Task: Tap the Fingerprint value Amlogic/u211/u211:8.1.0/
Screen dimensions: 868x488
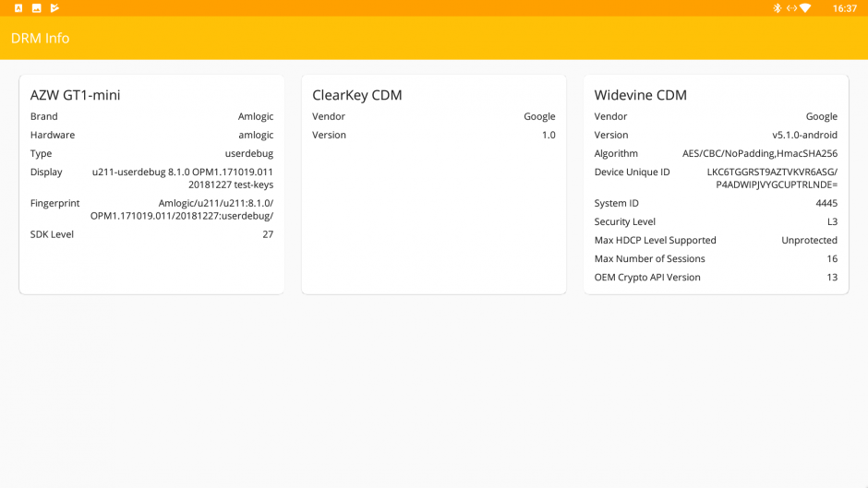Action: click(x=182, y=209)
